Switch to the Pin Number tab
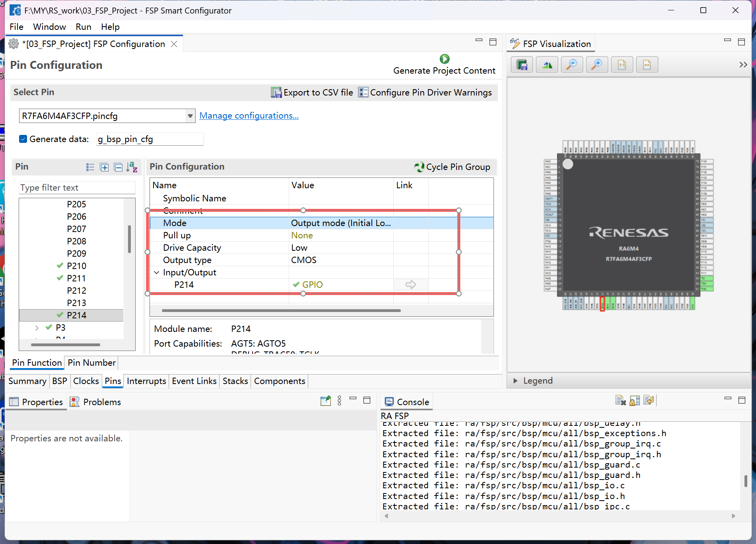This screenshot has height=544, width=756. (91, 363)
